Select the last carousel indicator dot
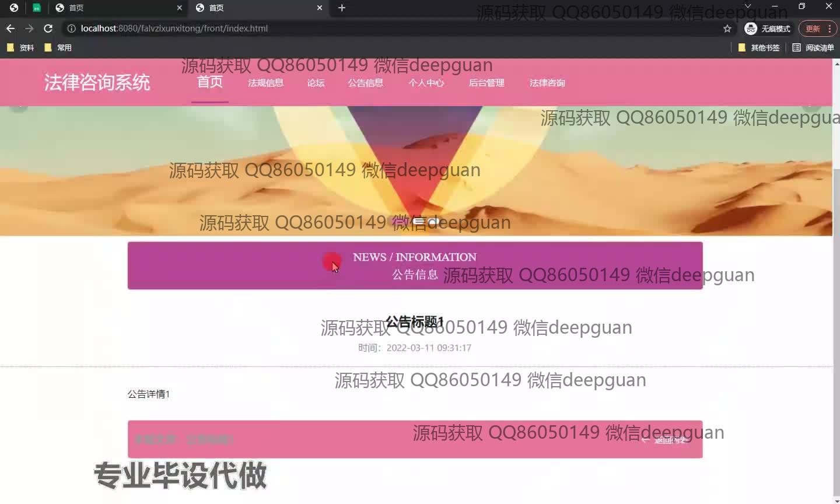840x504 pixels. coord(433,222)
